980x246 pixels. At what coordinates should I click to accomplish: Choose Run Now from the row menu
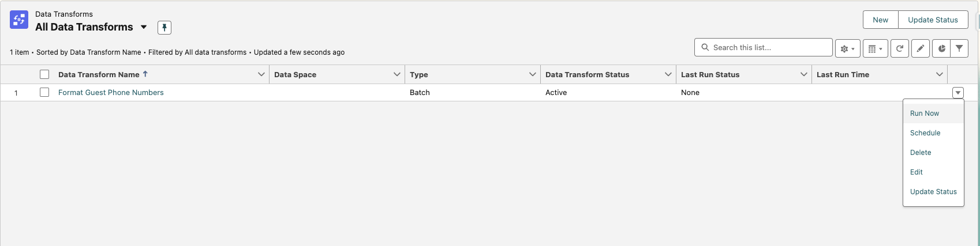(925, 113)
